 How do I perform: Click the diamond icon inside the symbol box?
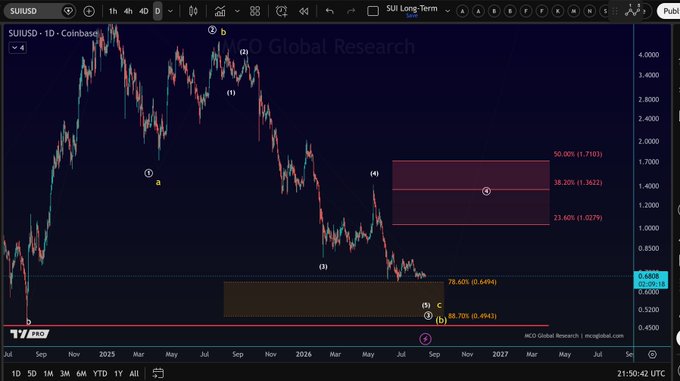[x=68, y=11]
